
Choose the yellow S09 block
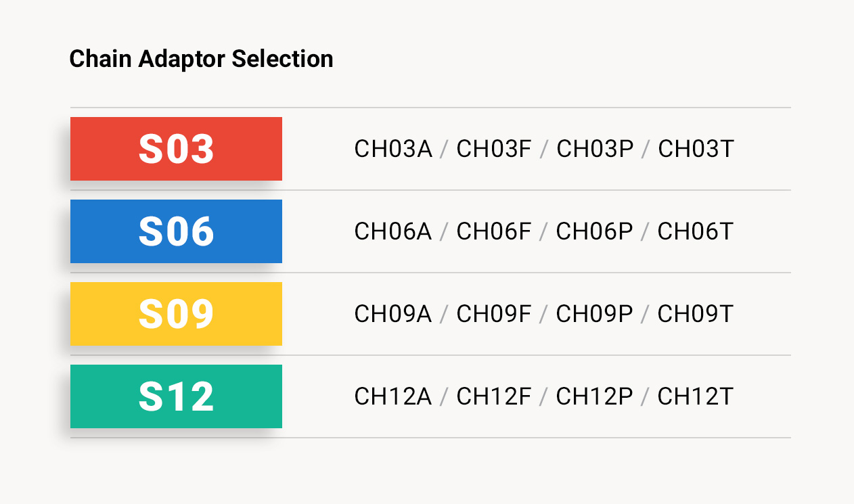pyautogui.click(x=176, y=314)
